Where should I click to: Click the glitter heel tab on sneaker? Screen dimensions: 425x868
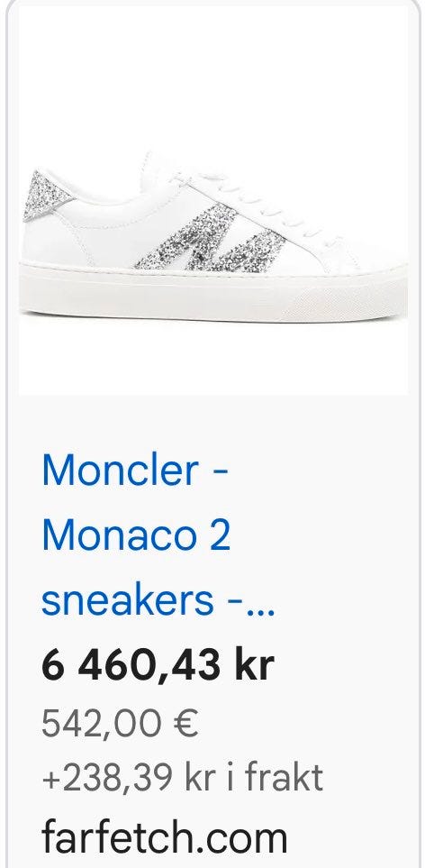(46, 195)
